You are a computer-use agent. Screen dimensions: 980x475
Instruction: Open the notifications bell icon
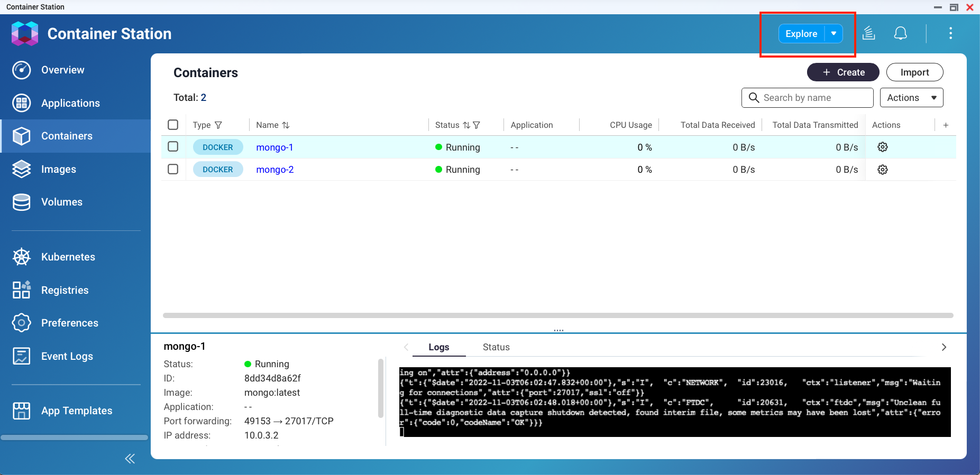tap(900, 33)
